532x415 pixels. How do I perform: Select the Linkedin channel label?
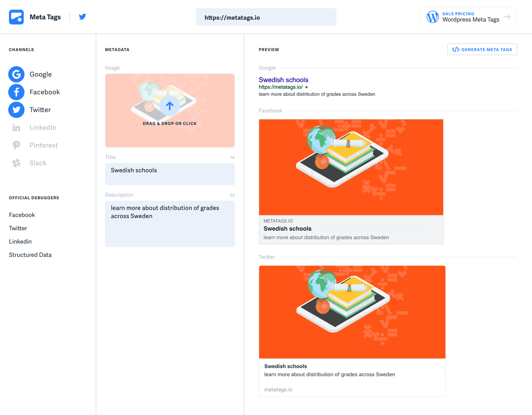(x=43, y=127)
